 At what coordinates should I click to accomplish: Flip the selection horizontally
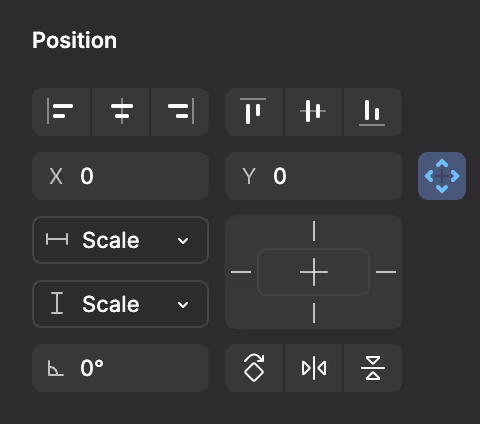[313, 368]
